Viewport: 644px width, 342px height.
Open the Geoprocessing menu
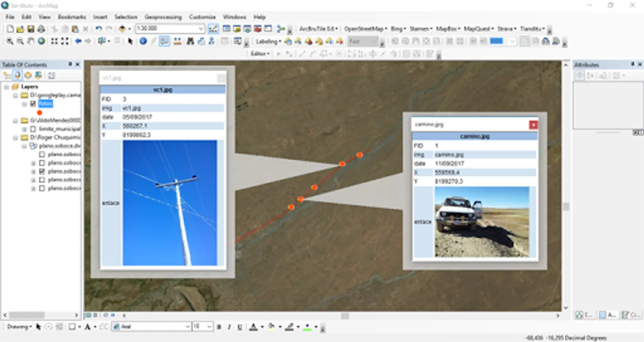pyautogui.click(x=163, y=17)
